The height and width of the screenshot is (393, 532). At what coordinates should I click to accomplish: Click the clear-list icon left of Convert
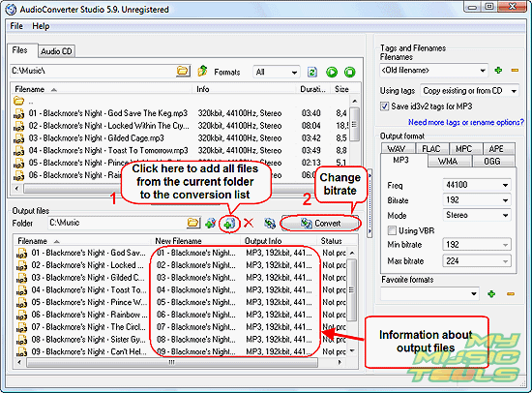click(x=270, y=224)
